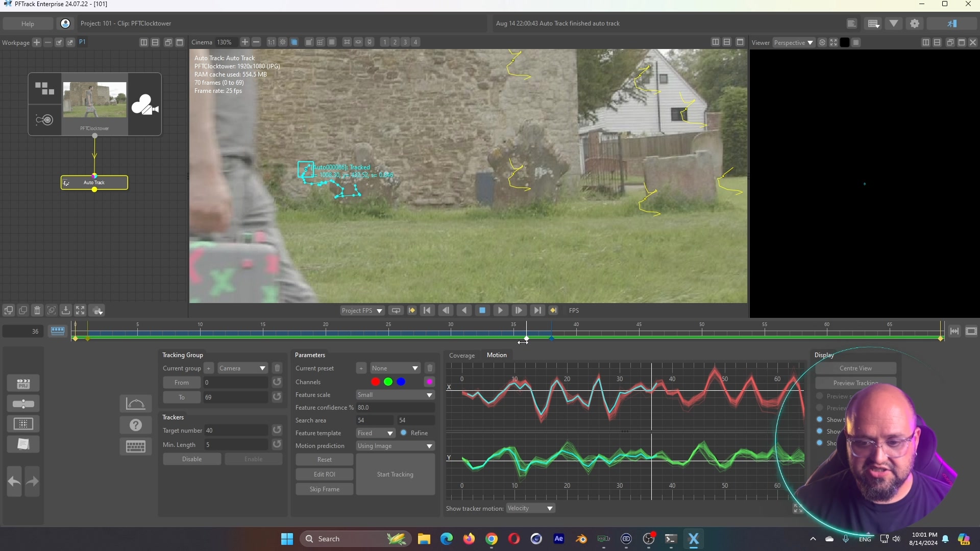The image size is (980, 551).
Task: Open the settings gear icon at top right
Action: tap(915, 23)
